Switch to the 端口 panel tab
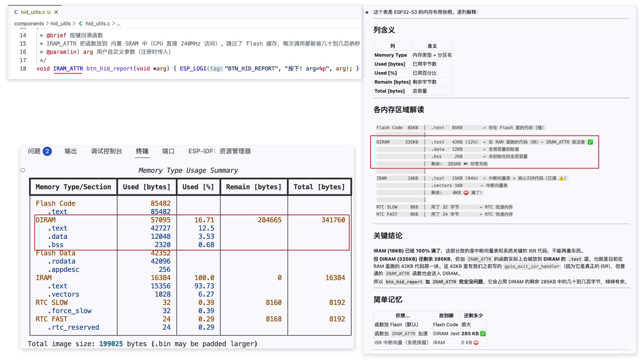Screen dimensions: 644x364 168,151
